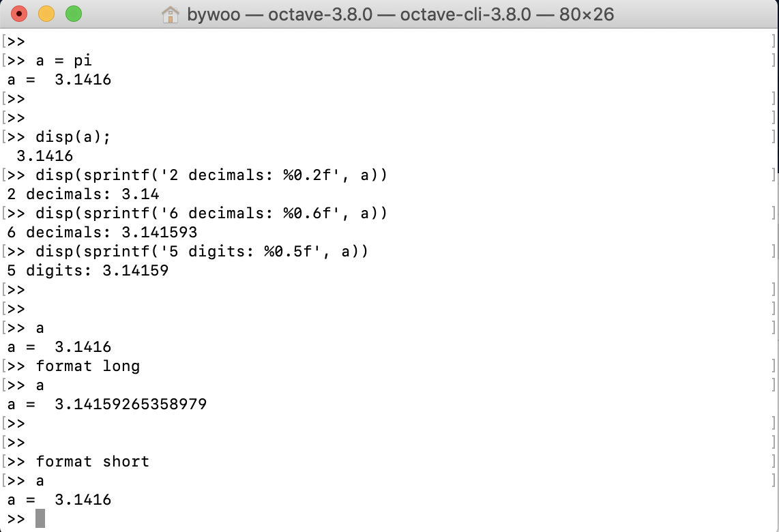
Task: Click the sprintf command with %0.2f format
Action: [211, 175]
